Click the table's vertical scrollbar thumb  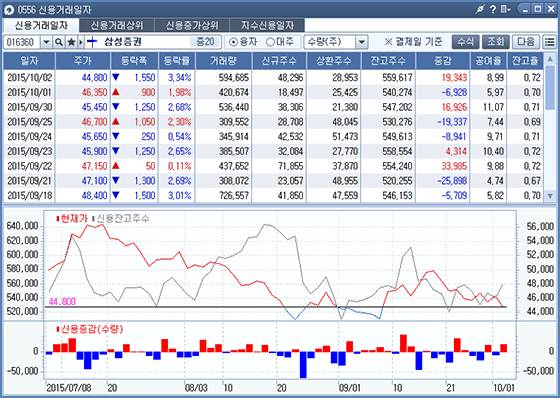[550, 88]
